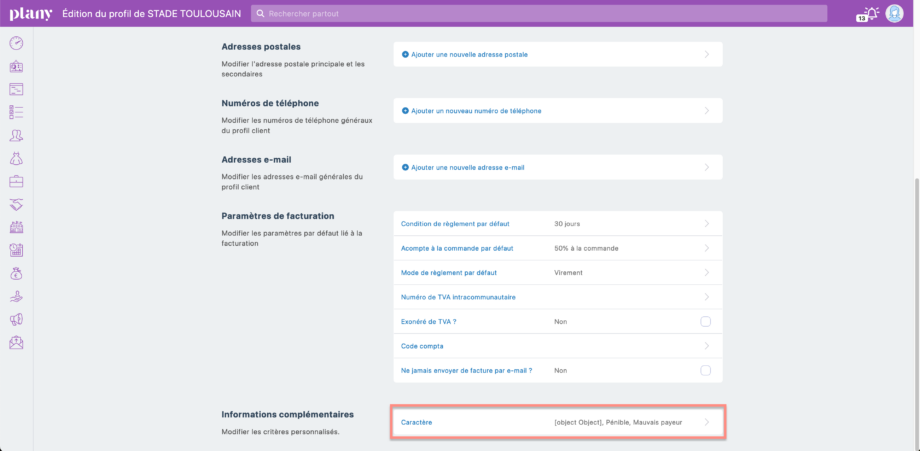Open the dashboard gauge icon in sidebar

coord(16,43)
